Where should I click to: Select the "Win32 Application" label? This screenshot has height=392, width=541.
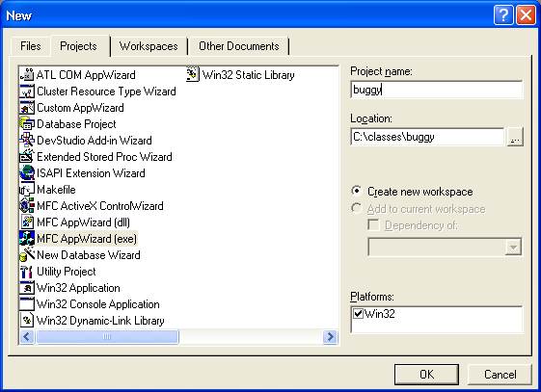click(x=78, y=288)
